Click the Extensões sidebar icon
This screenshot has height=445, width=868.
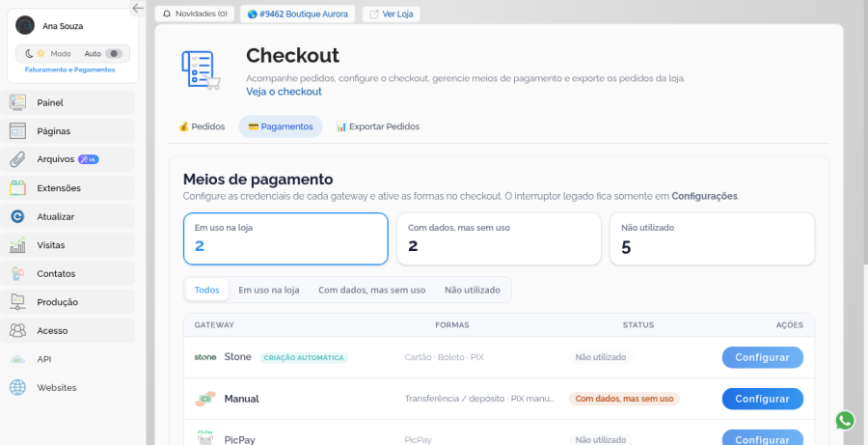pos(17,188)
